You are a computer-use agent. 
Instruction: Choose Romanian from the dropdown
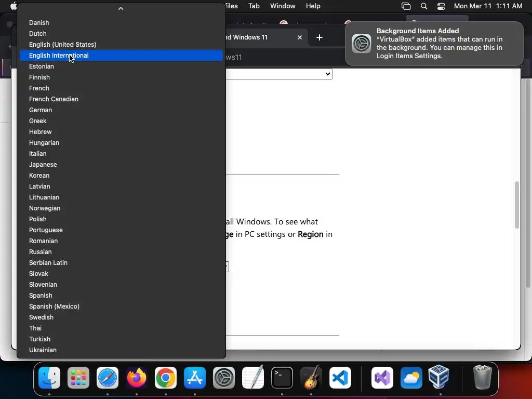click(x=121, y=241)
